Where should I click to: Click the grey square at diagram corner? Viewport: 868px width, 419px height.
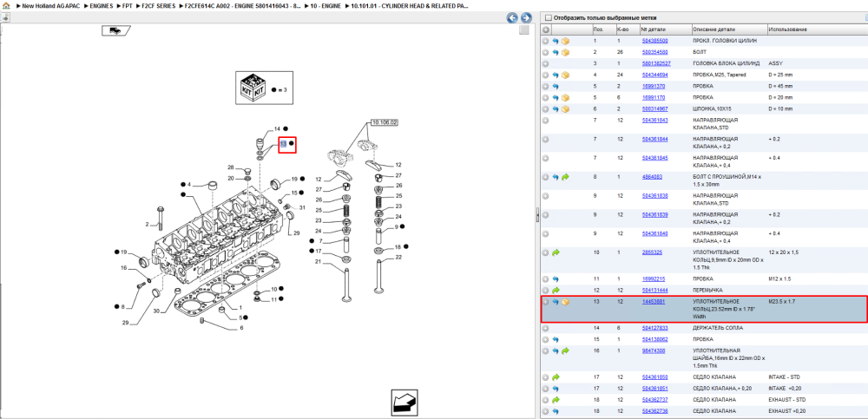[x=523, y=31]
